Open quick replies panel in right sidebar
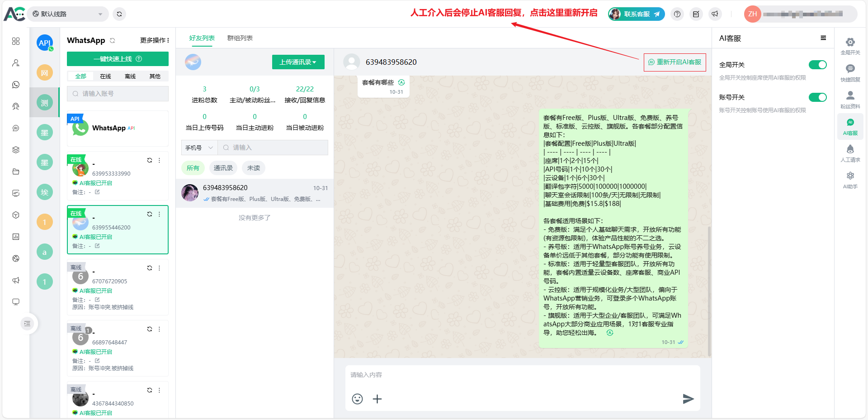Image resolution: width=868 pixels, height=420 pixels. 850,72
